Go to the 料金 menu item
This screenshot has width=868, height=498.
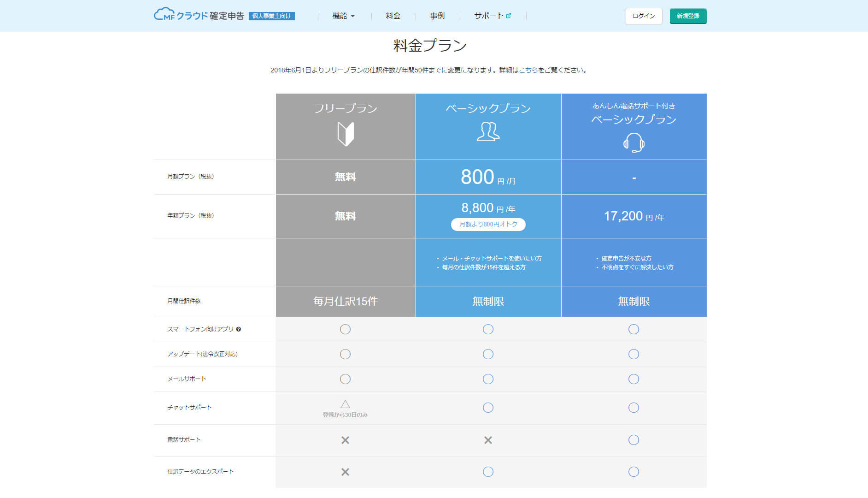pyautogui.click(x=393, y=16)
